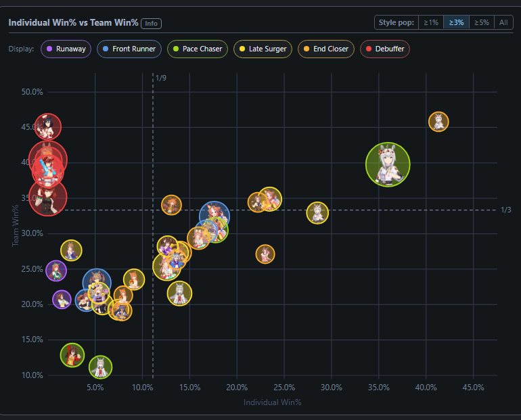Select the yellow bubble at 9% individual, 23.5% team

pyautogui.click(x=134, y=279)
